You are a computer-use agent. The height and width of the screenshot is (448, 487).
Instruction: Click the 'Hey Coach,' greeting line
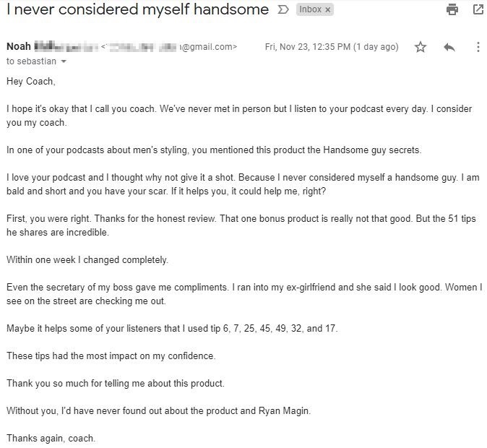(31, 82)
